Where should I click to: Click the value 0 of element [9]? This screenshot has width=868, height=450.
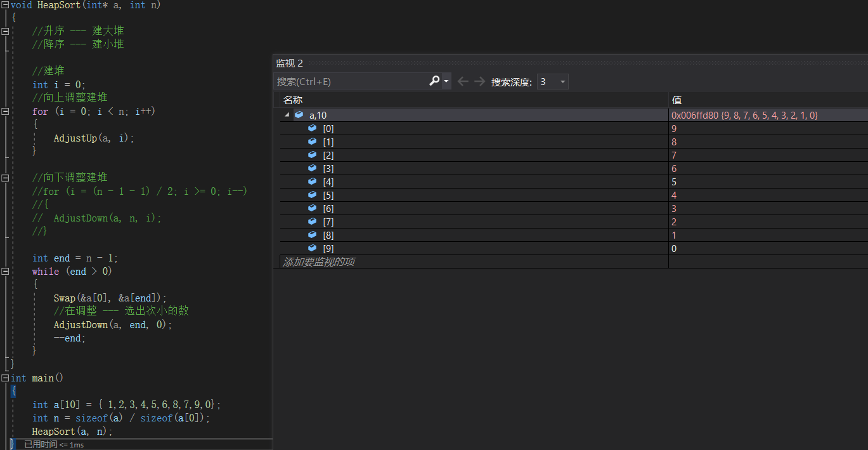tap(674, 249)
